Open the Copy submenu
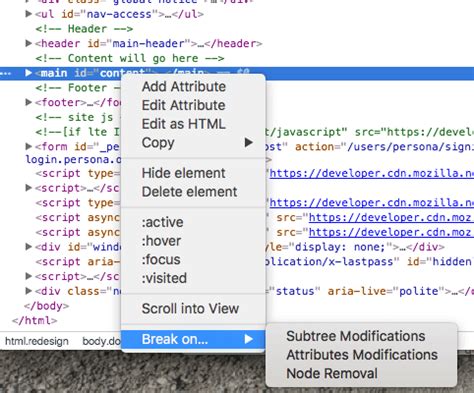Image resolution: width=474 pixels, height=393 pixels. click(193, 143)
